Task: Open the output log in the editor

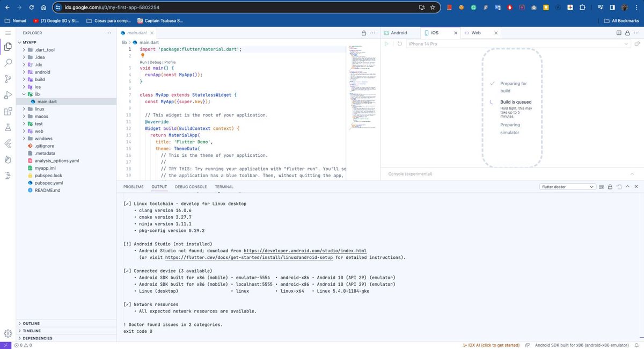Action: (x=619, y=187)
